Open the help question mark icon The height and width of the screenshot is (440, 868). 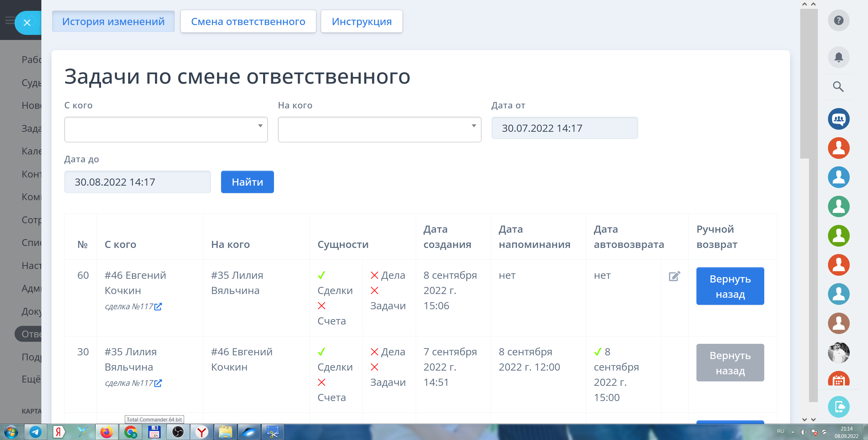[x=838, y=21]
